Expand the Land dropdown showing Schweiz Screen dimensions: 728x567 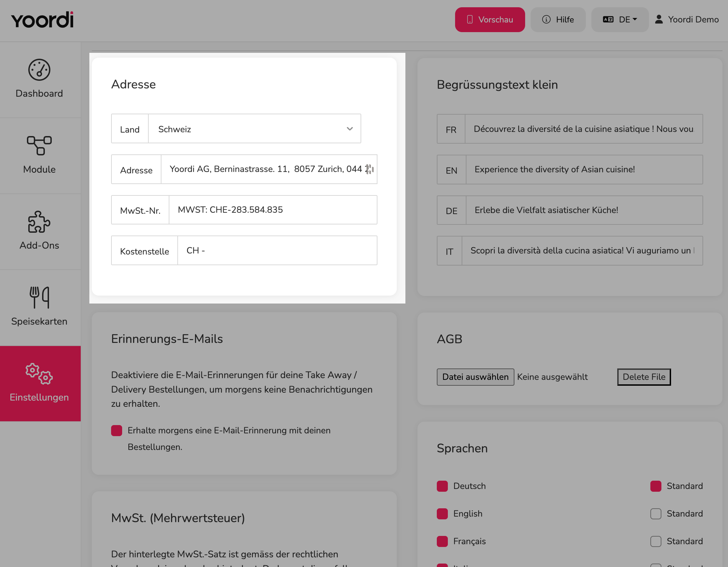[255, 129]
